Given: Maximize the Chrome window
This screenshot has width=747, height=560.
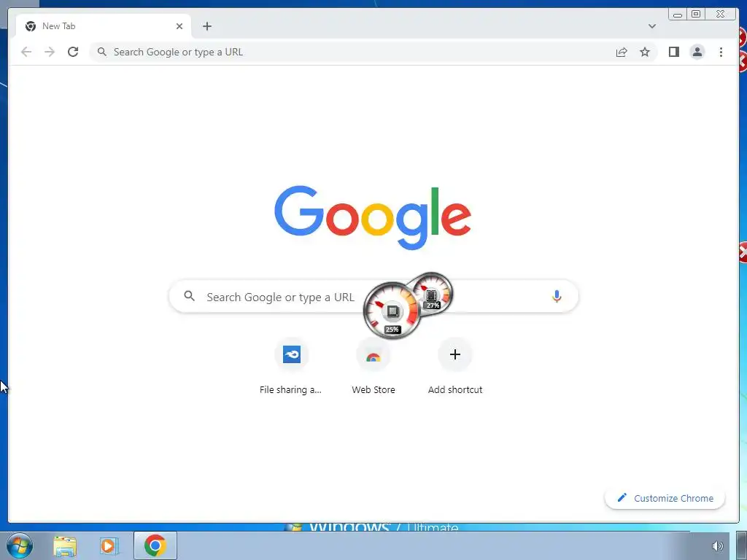Looking at the screenshot, I should (x=696, y=15).
